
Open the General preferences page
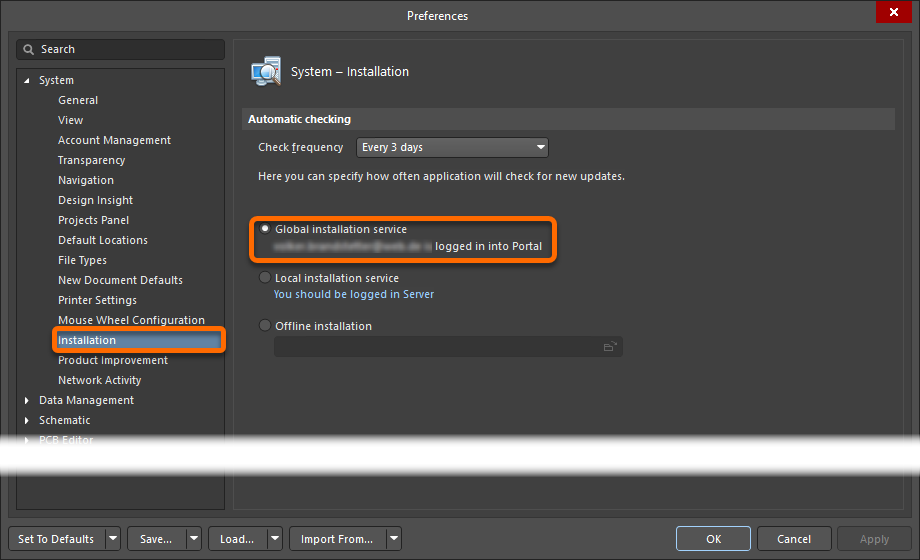pos(78,100)
